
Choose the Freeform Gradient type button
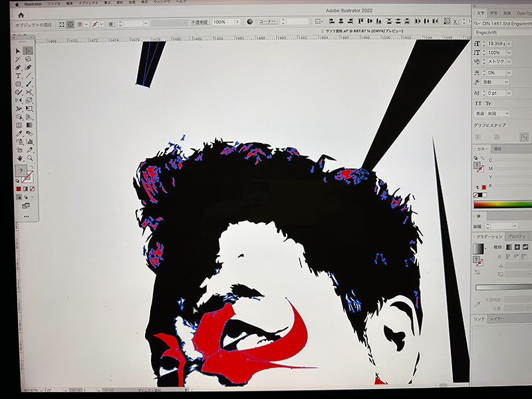tap(525, 247)
